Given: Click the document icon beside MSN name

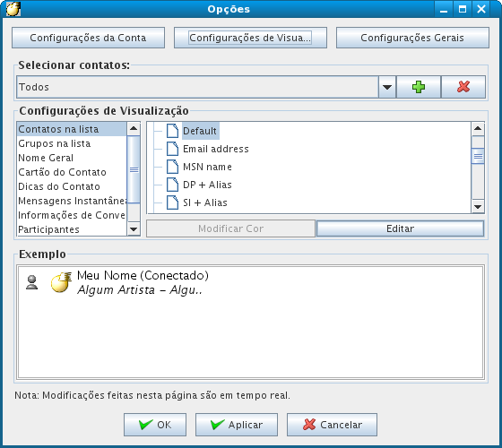Looking at the screenshot, I should (x=172, y=167).
